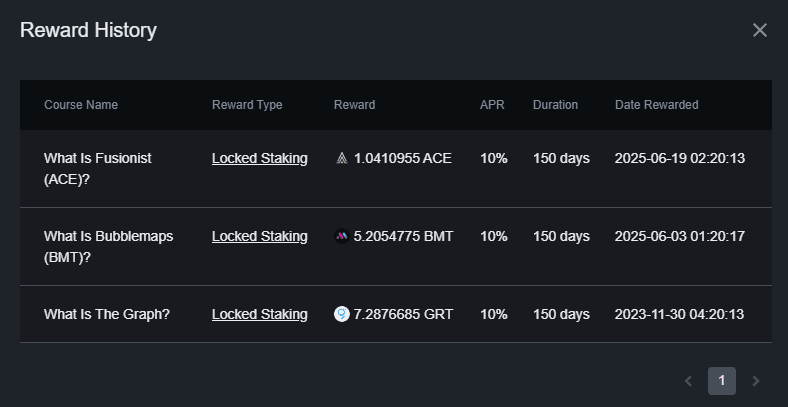Select the What Is The Graph? course
This screenshot has width=788, height=407.
[x=107, y=314]
